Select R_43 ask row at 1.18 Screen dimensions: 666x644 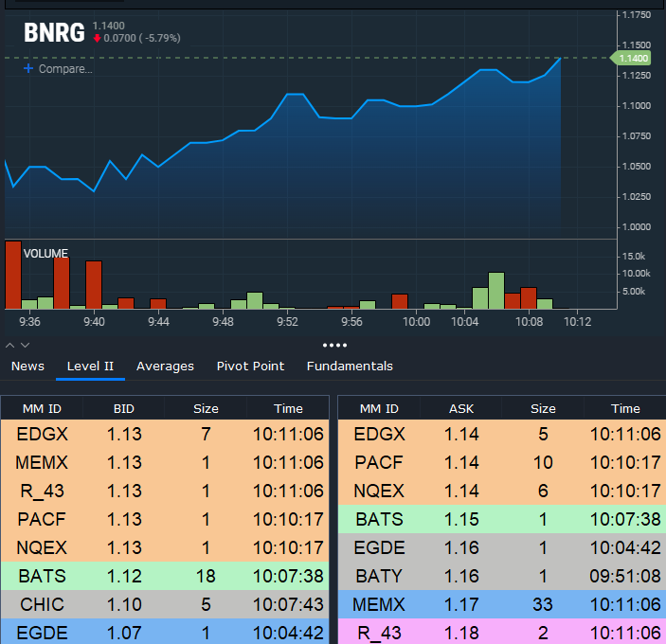click(x=502, y=632)
